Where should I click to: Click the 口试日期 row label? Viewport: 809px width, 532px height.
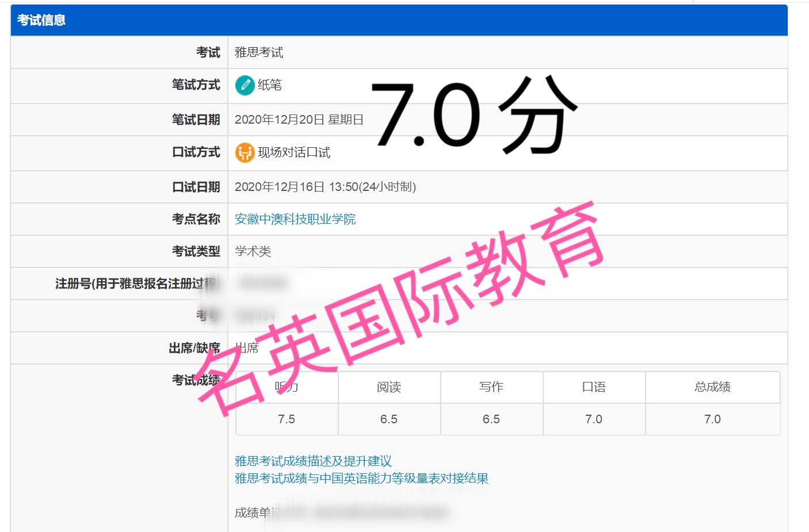(x=196, y=187)
